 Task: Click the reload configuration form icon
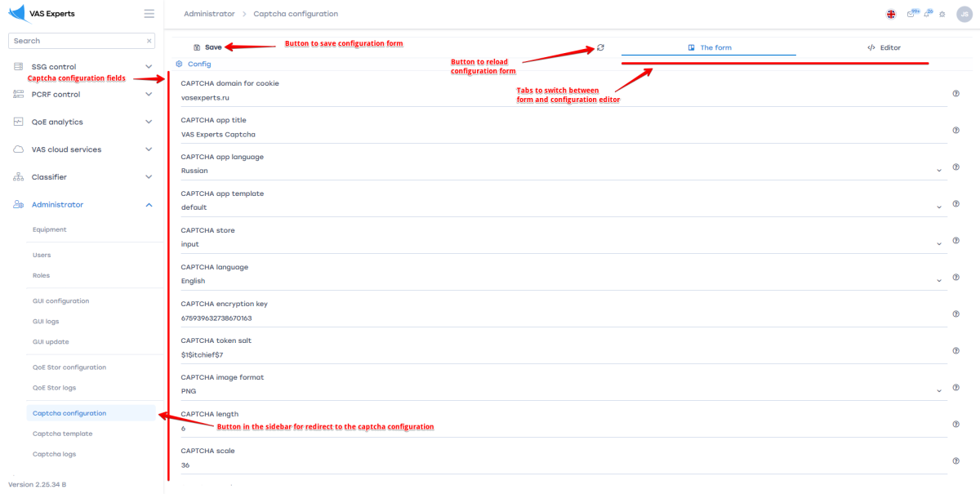600,47
